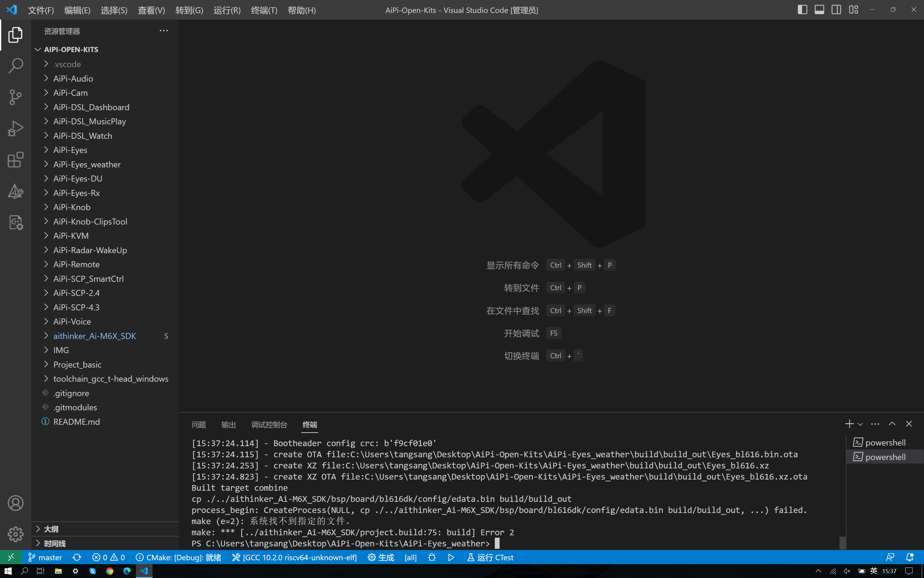Open the Explorer view in activity bar
Image resolution: width=924 pixels, height=578 pixels.
[15, 35]
